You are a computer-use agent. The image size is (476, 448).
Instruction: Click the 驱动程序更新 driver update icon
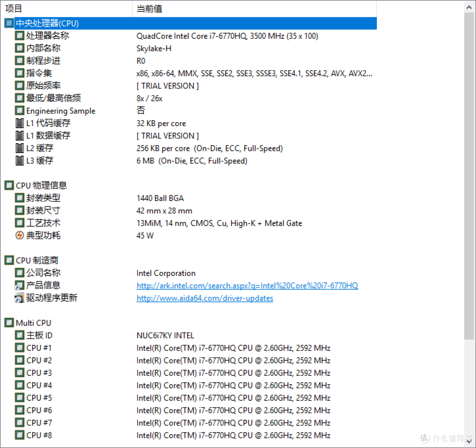[x=19, y=298]
